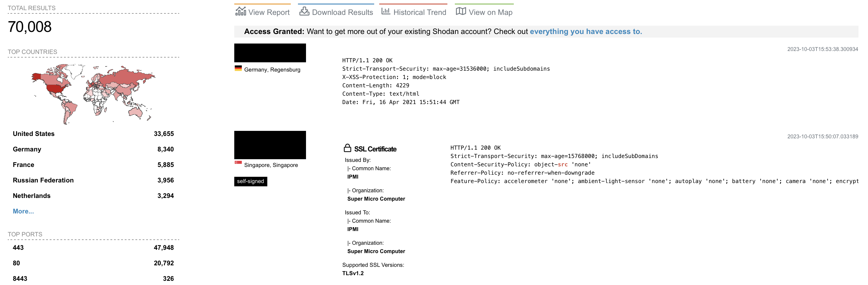Click the View on Map icon

(x=460, y=11)
